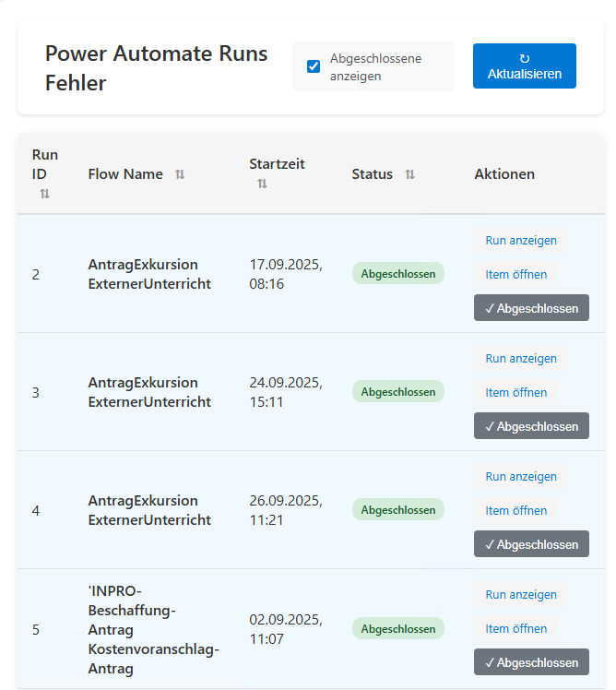The height and width of the screenshot is (690, 616).
Task: Click the Status column header label
Action: click(x=372, y=174)
